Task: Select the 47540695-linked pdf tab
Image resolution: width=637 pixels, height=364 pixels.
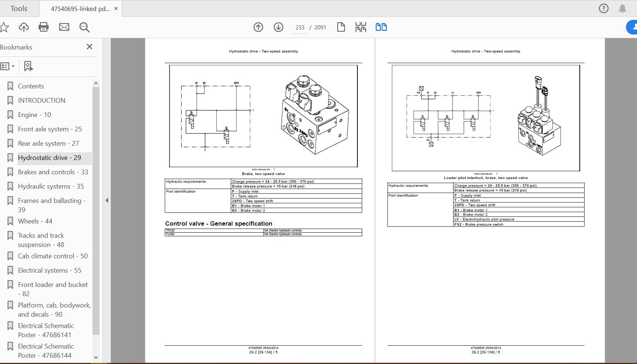Action: tap(80, 9)
